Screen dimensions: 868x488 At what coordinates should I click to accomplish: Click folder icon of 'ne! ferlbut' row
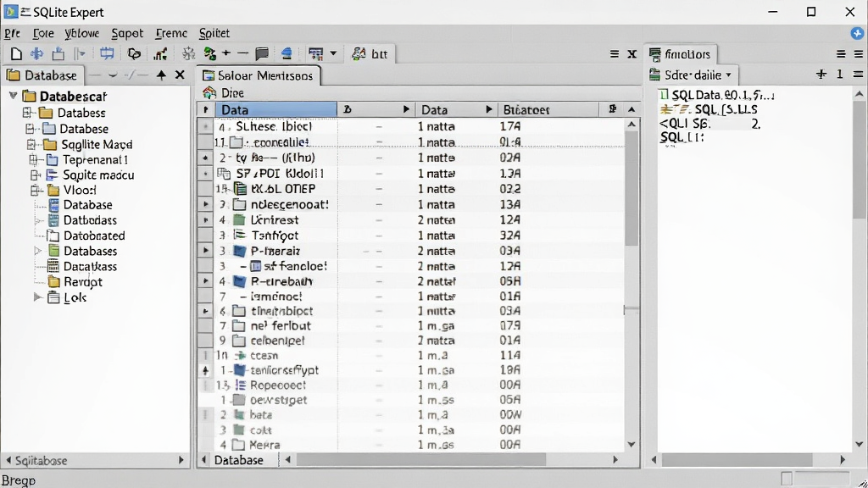coord(238,326)
